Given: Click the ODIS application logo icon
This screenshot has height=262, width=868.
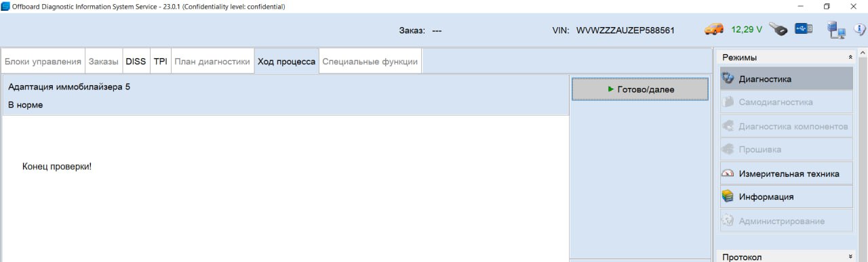Looking at the screenshot, I should tap(5, 6).
